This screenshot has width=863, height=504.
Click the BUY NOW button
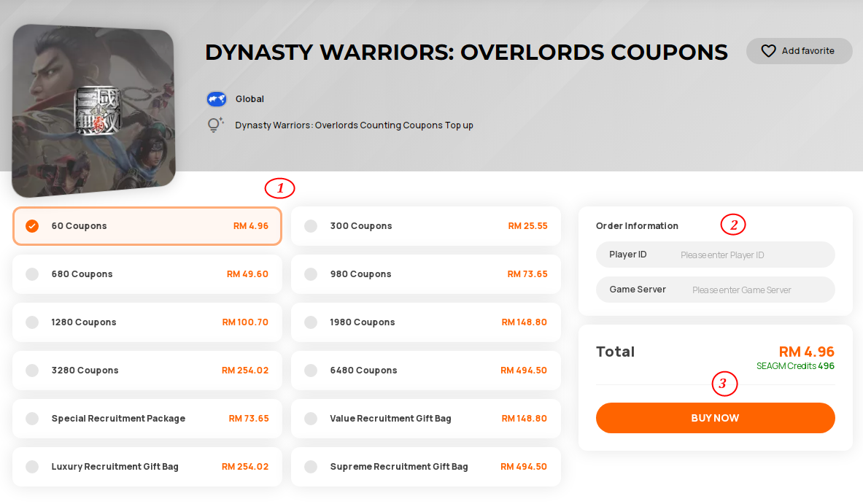(x=716, y=418)
